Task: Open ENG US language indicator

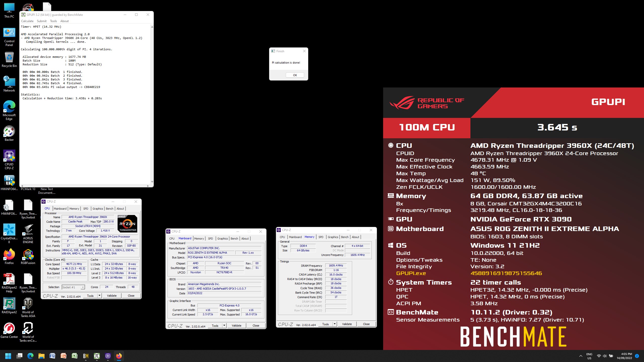Action: pos(589,356)
